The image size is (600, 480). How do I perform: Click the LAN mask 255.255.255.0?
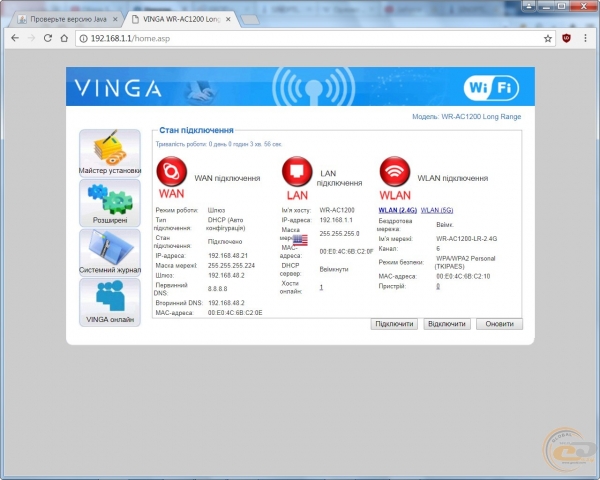point(339,233)
